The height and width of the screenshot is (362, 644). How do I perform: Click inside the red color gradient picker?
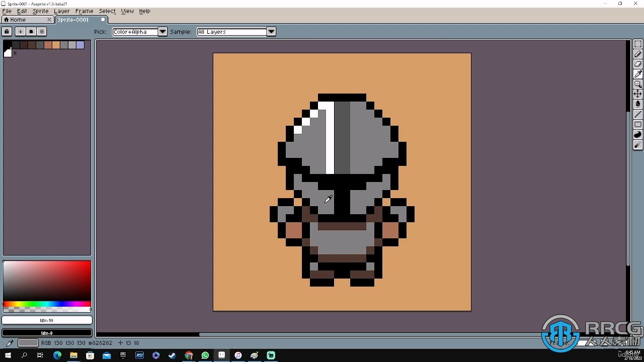(x=47, y=281)
